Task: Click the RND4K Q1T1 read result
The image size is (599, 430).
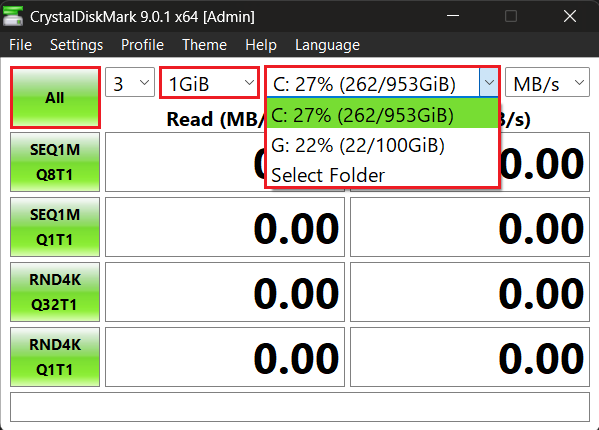Action: (225, 357)
